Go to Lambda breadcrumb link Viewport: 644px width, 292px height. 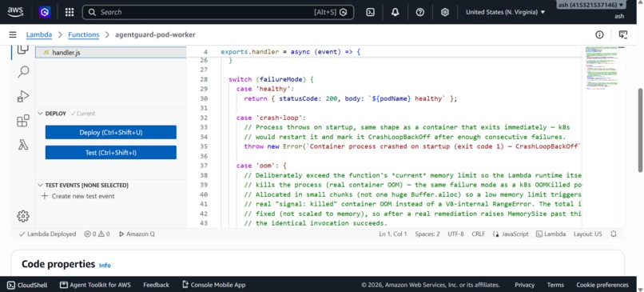(x=39, y=35)
